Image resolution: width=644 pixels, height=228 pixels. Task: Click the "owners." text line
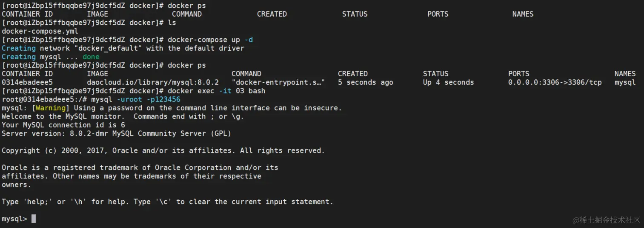(x=17, y=185)
